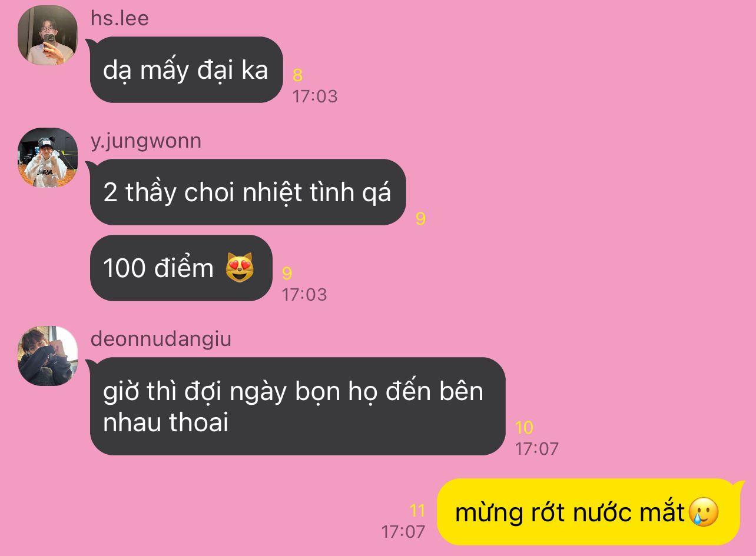Viewport: 756px width, 556px height.
Task: Select the message "2 thầy choi nhiệt tình qá"
Action: (x=247, y=192)
